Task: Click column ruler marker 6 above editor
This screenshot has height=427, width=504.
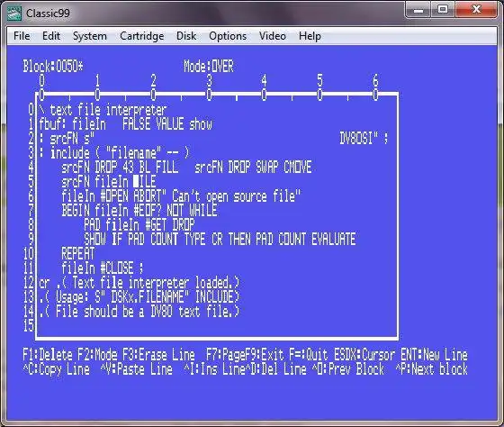Action: (x=375, y=80)
